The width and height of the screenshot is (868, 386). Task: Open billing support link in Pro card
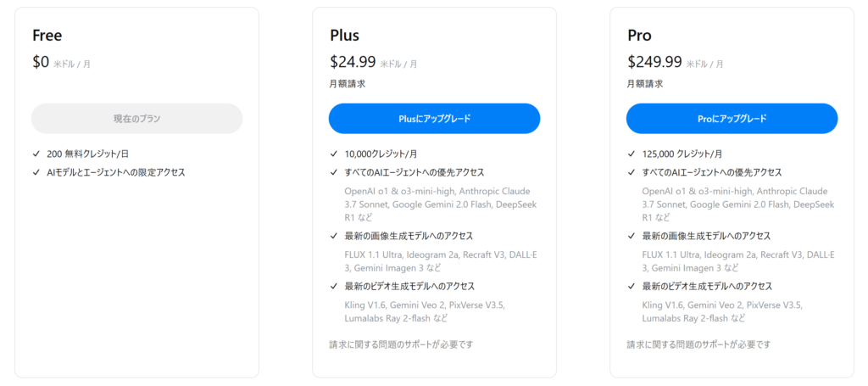click(x=698, y=344)
